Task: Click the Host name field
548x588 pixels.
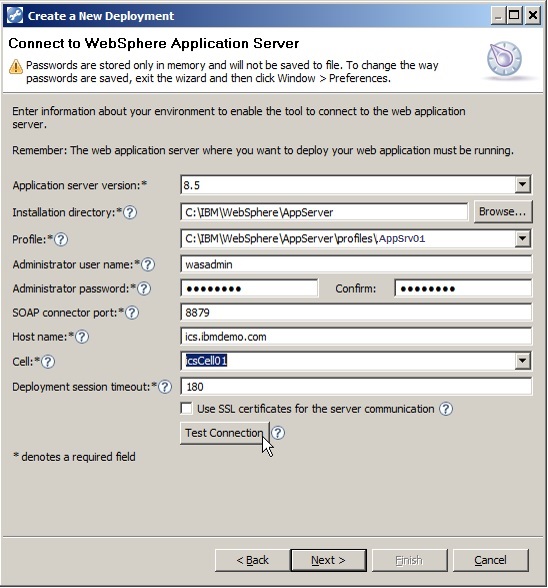Action: 356,337
